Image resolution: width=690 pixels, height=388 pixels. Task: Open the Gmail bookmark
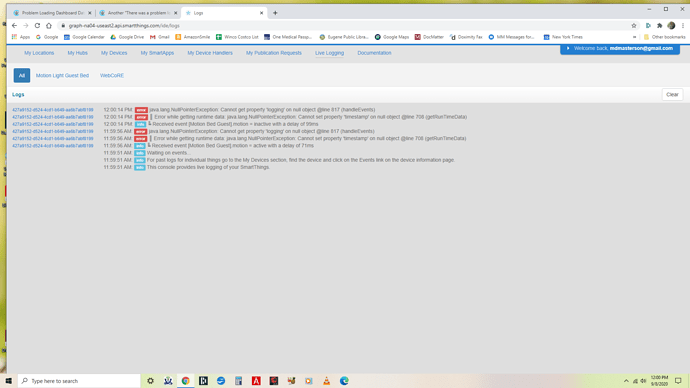pyautogui.click(x=160, y=37)
